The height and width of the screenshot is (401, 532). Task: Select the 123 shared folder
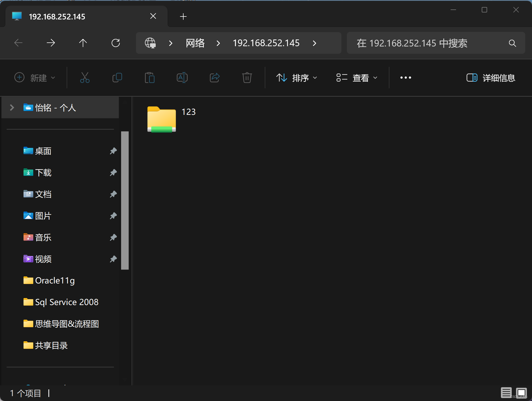pos(171,119)
